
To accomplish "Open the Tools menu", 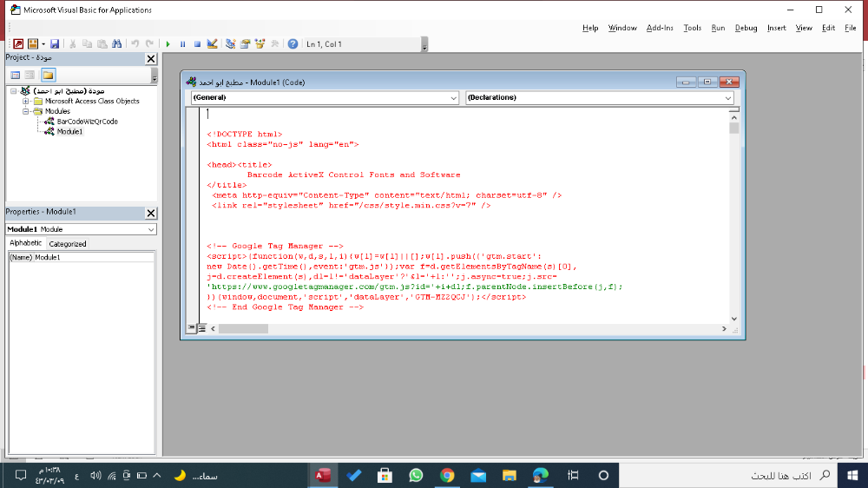I will pyautogui.click(x=692, y=28).
